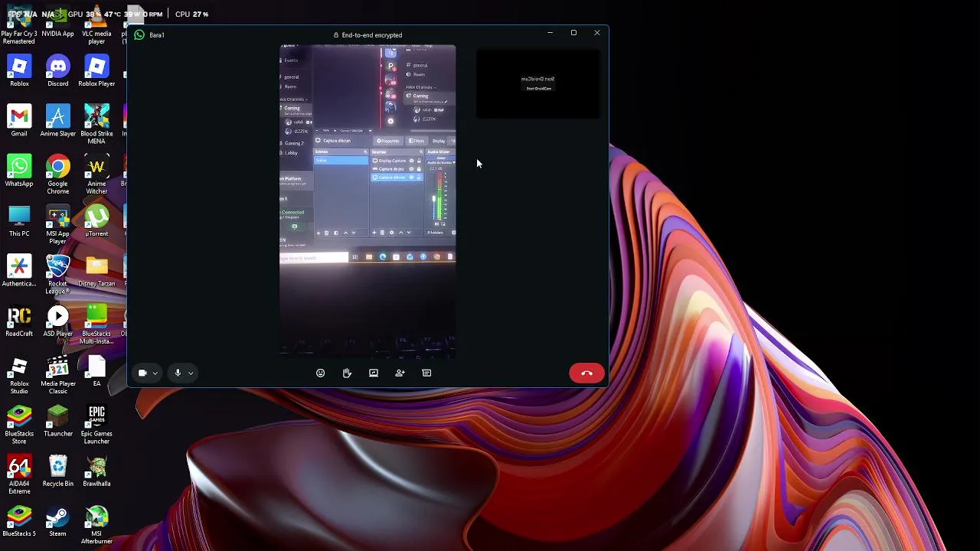This screenshot has height=551, width=980.
Task: Select the BlueStacks Multi-Instance icon
Action: [96, 324]
